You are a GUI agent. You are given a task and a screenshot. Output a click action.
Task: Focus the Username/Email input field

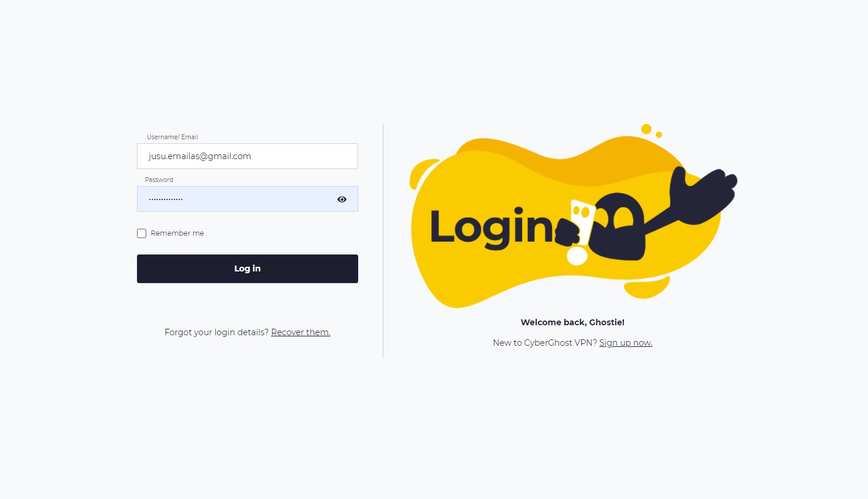coord(248,156)
